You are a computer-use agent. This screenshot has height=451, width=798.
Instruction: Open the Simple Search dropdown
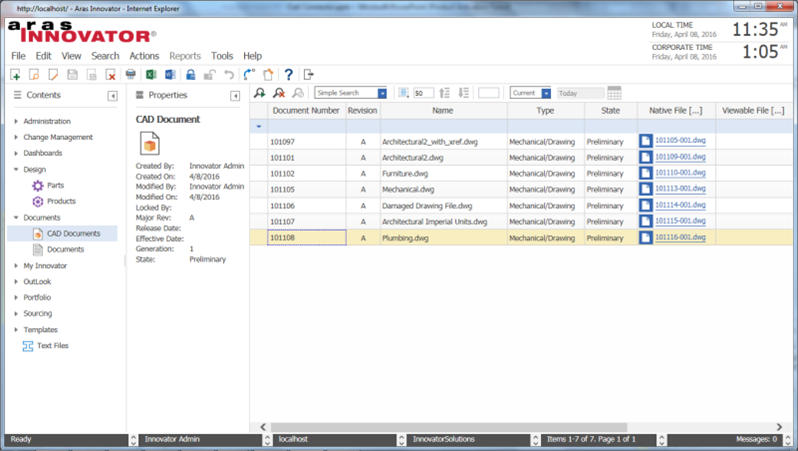[382, 93]
